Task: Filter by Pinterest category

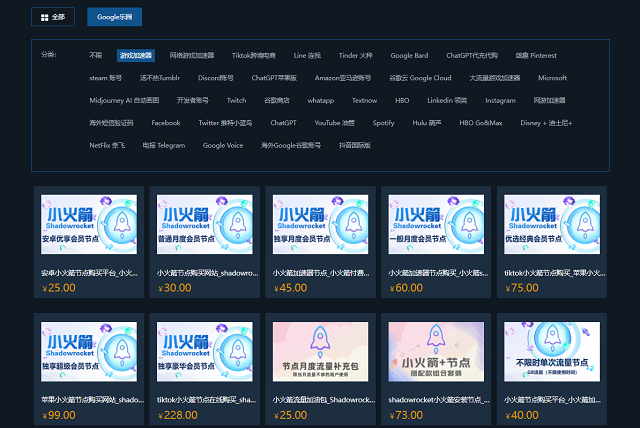Action: pos(536,55)
